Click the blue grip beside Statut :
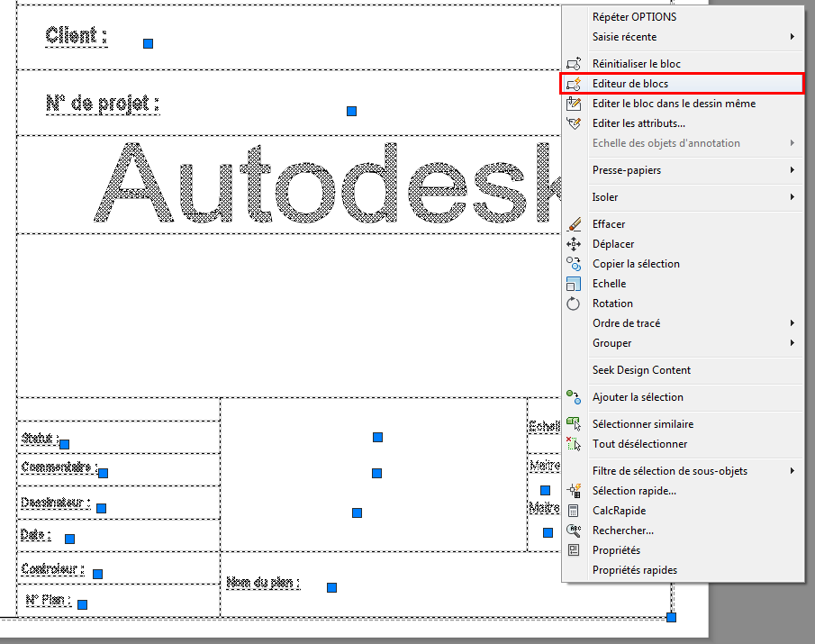815x644 pixels. (65, 444)
